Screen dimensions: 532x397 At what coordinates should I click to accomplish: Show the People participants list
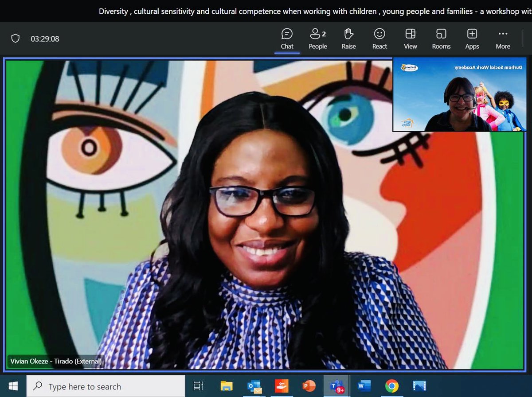point(318,39)
